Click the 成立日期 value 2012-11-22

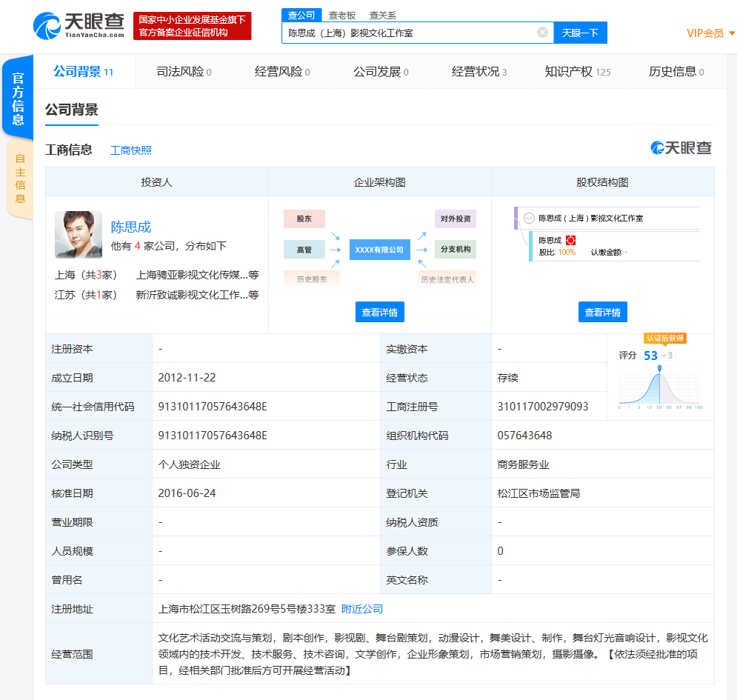[187, 378]
